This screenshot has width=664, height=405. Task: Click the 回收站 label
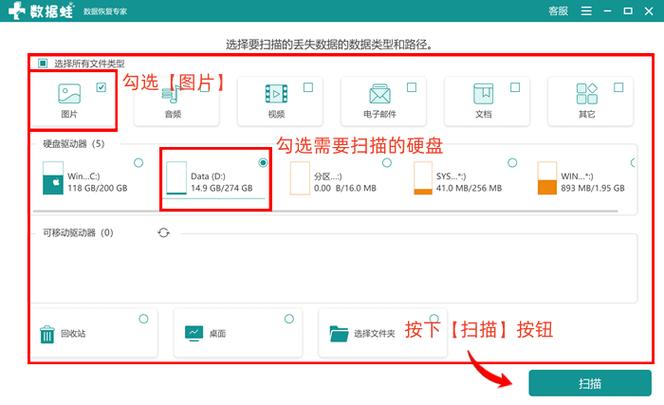[73, 334]
